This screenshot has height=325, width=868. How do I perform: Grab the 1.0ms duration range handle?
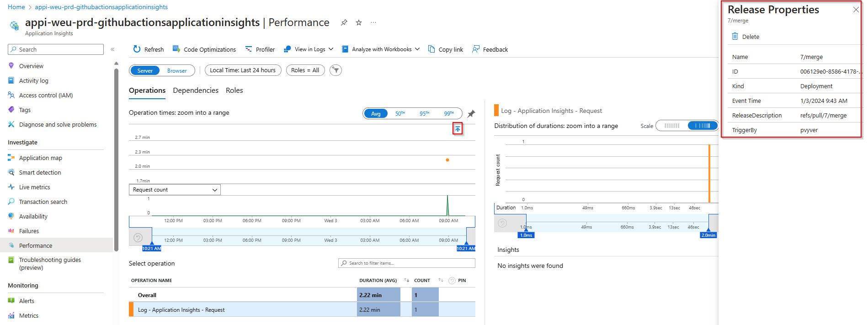(526, 235)
